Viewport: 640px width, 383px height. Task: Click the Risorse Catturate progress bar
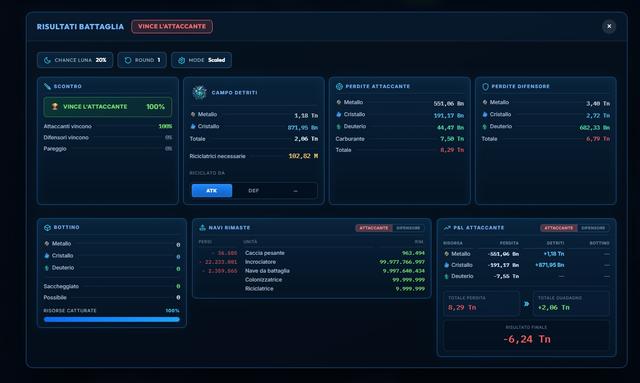[x=112, y=319]
